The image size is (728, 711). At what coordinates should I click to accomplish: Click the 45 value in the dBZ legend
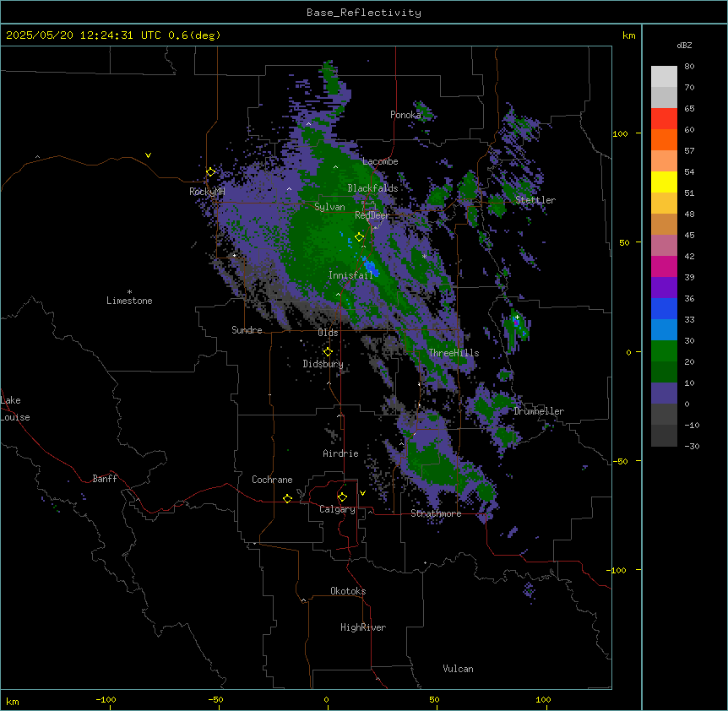point(689,236)
